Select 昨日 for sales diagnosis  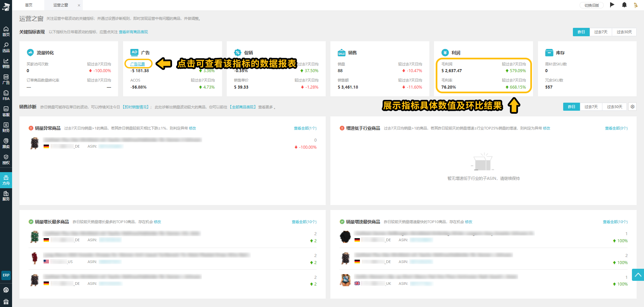tap(571, 107)
